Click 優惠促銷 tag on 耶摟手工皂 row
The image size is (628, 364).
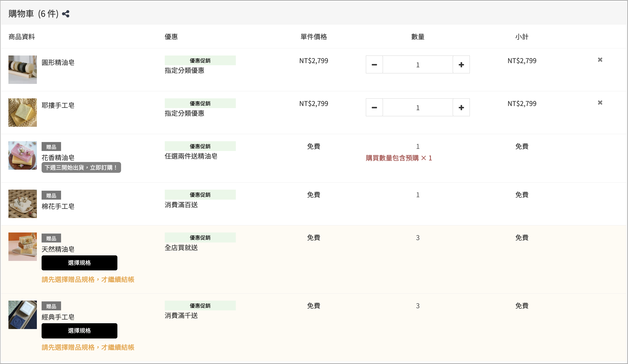tap(200, 103)
